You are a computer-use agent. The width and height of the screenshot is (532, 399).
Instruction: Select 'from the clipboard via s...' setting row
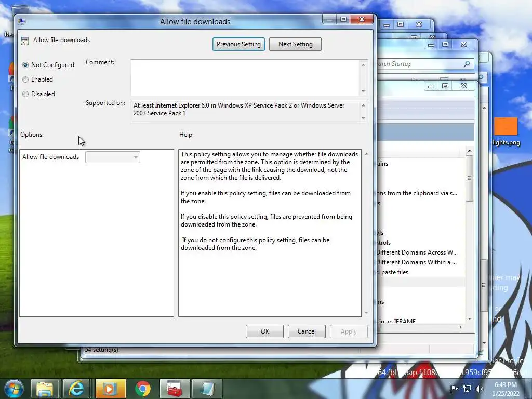(417, 193)
